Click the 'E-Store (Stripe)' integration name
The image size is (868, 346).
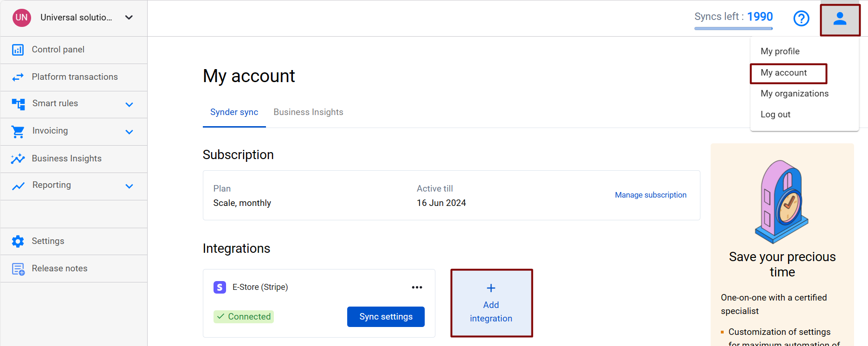click(260, 287)
